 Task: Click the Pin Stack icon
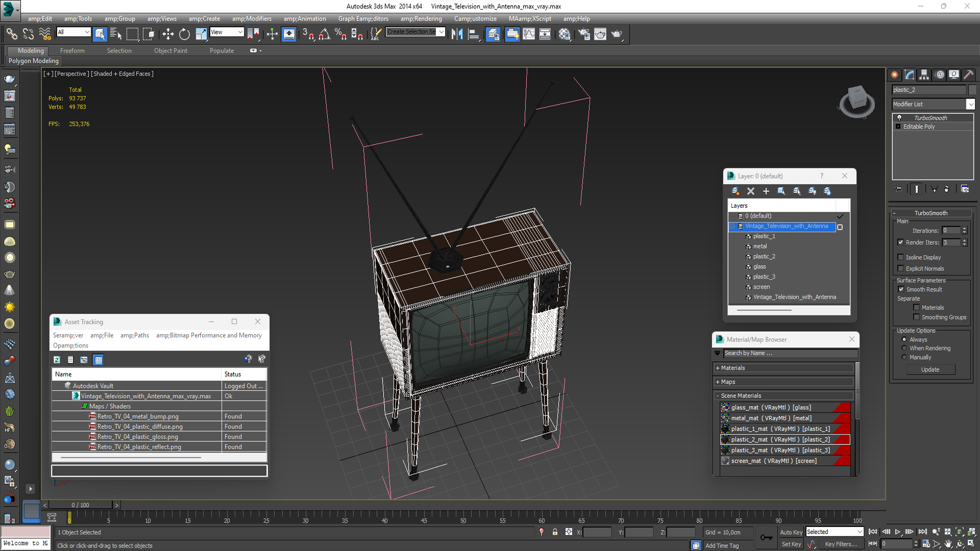pos(899,189)
